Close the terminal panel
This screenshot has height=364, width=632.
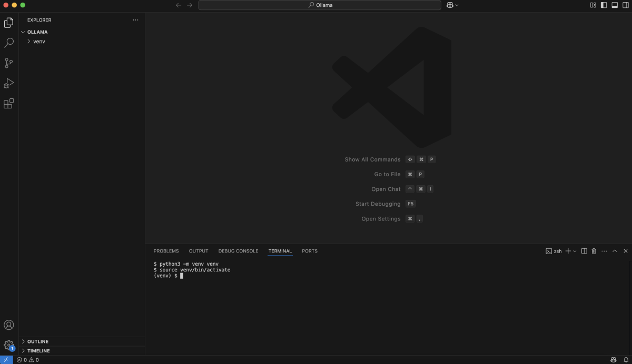coord(626,251)
